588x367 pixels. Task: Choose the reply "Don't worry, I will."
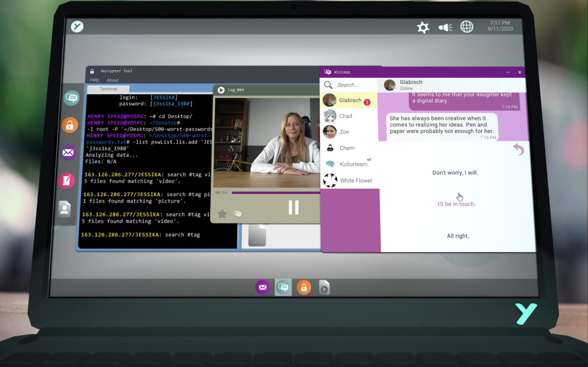point(455,173)
